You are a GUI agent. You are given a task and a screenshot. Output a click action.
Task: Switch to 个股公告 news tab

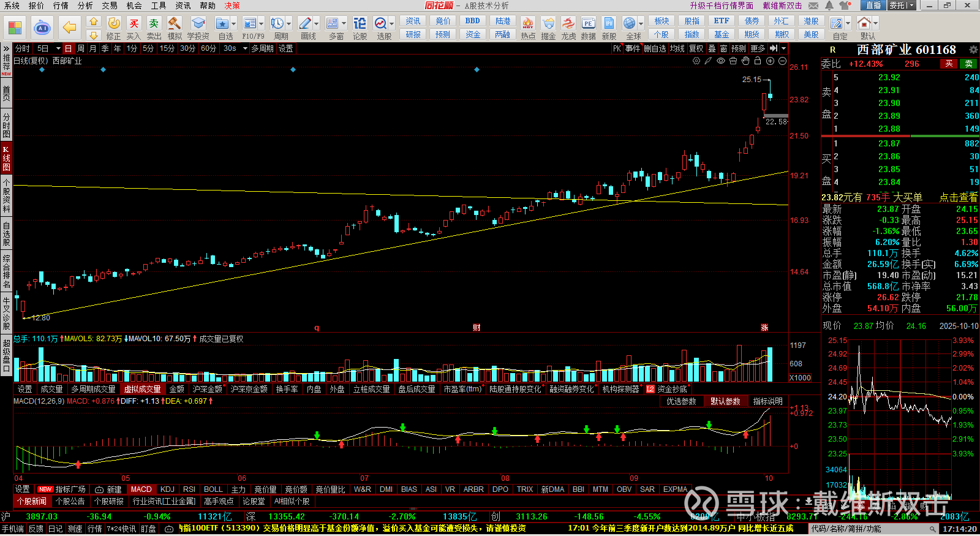click(x=70, y=501)
